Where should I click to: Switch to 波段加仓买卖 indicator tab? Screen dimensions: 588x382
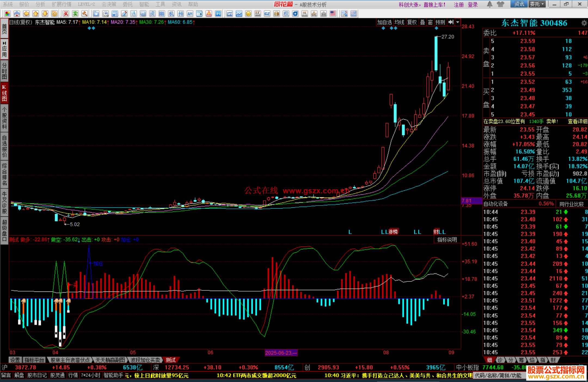pos(145,360)
